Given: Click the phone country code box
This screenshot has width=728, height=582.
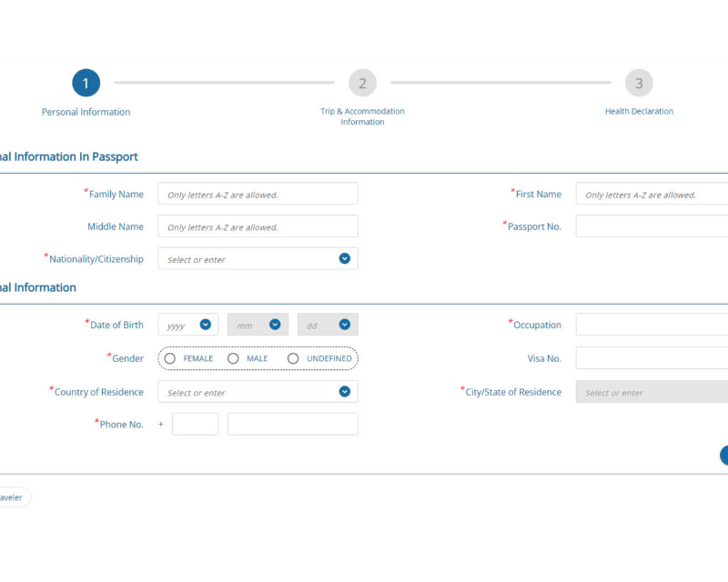Looking at the screenshot, I should tap(195, 425).
